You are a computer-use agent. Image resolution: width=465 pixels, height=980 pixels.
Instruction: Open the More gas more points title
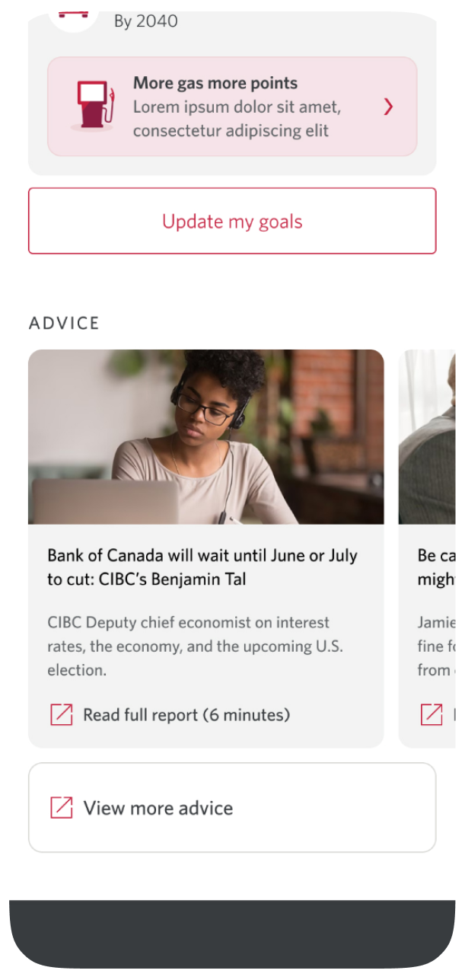(x=215, y=83)
